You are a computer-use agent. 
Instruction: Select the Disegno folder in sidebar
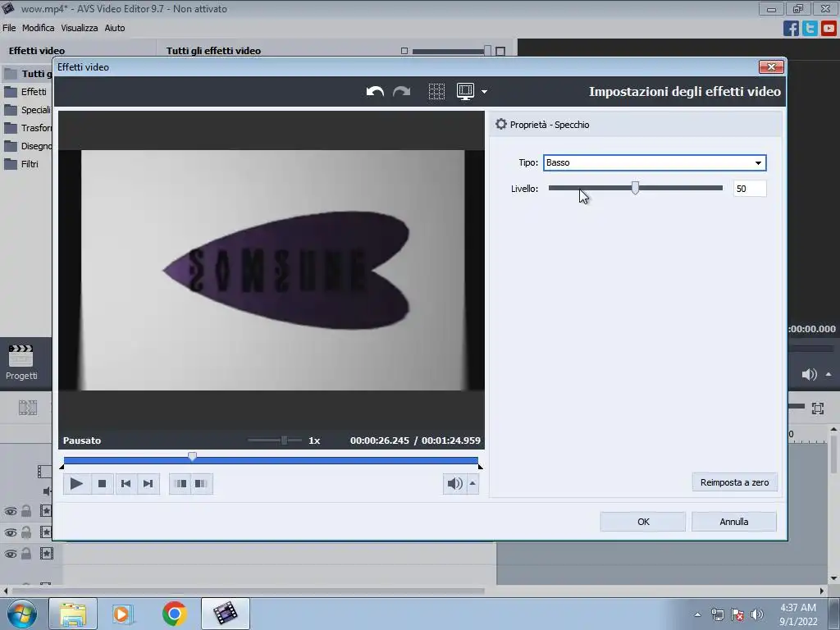pos(27,146)
